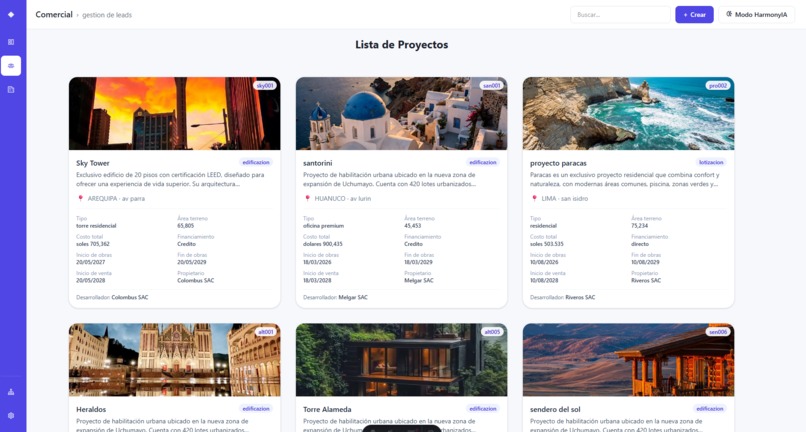Open the dashboard grid icon in sidebar
The width and height of the screenshot is (806, 432).
(x=11, y=42)
